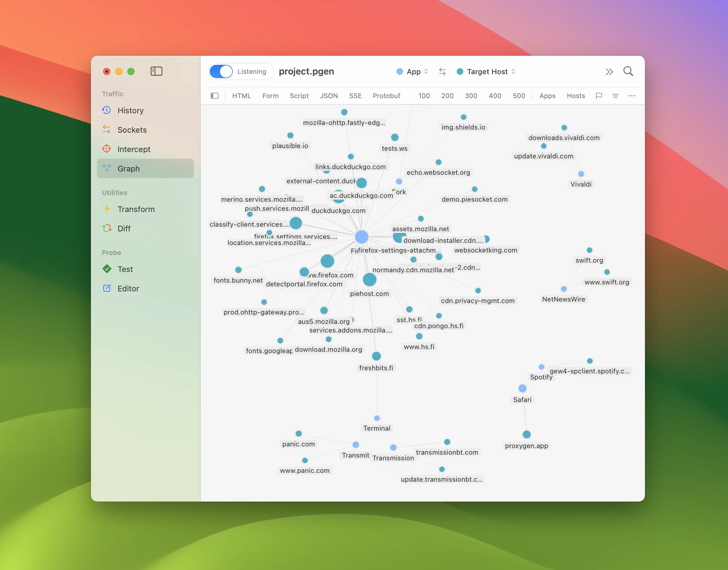
Task: Click the search magnifier icon
Action: [628, 71]
